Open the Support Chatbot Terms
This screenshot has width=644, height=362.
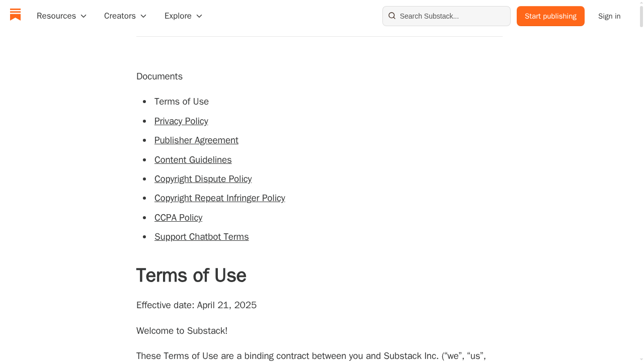pyautogui.click(x=201, y=237)
